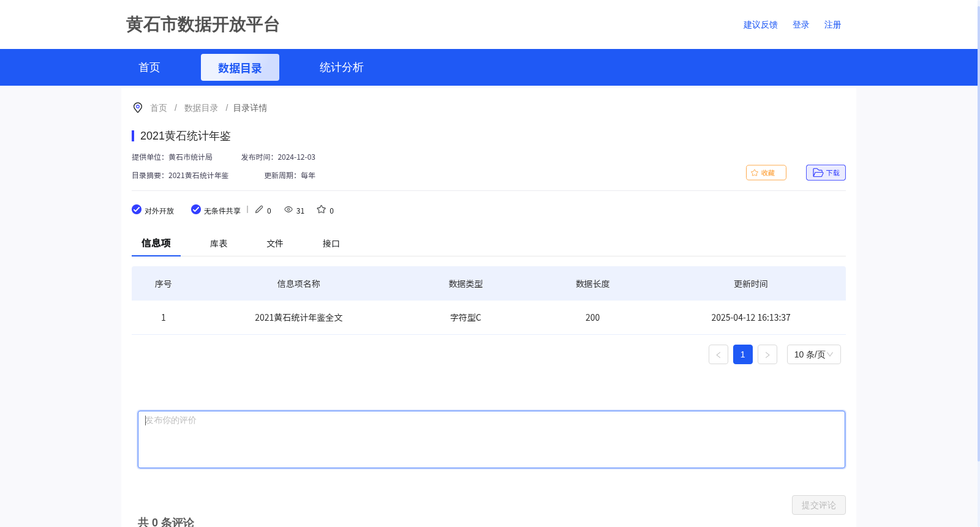Click the 信息项名称 column header
The width and height of the screenshot is (980, 527).
point(299,284)
